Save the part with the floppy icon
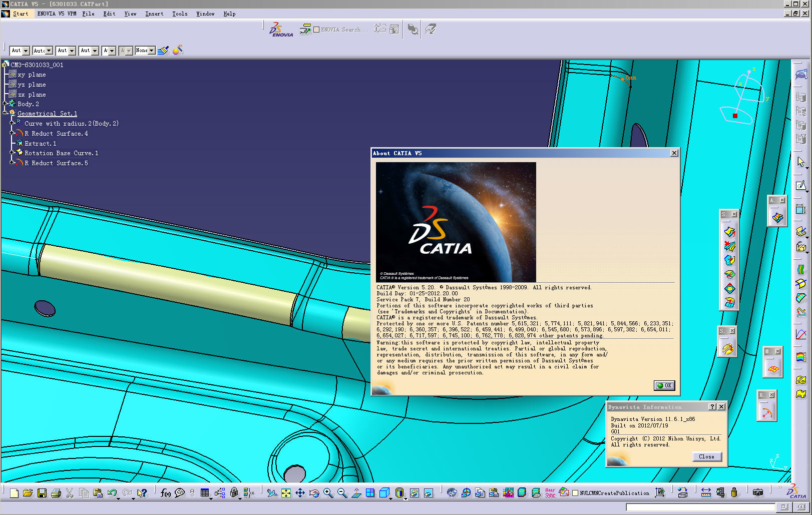Viewport: 812px width, 515px height. 42,493
